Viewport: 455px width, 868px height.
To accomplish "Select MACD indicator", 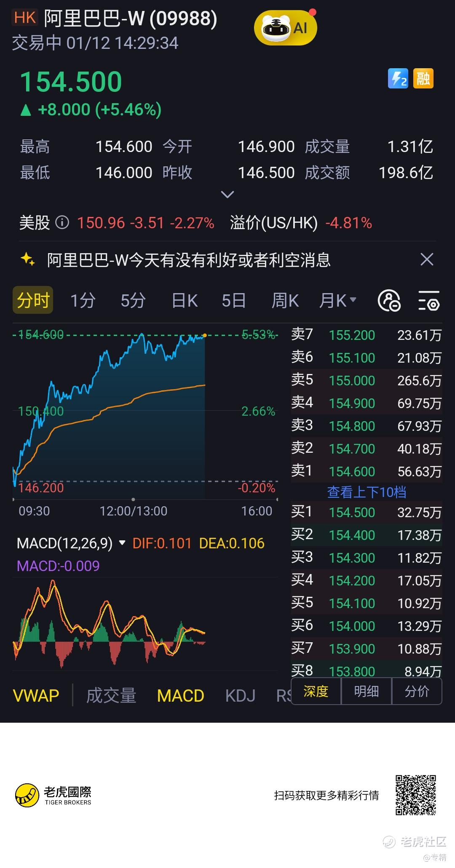I will pyautogui.click(x=180, y=696).
